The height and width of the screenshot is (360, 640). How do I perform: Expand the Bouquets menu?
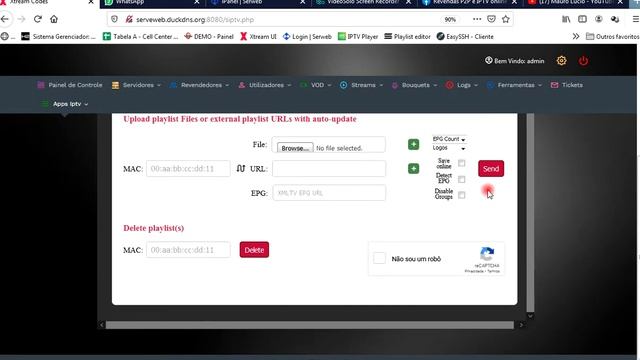click(x=414, y=85)
